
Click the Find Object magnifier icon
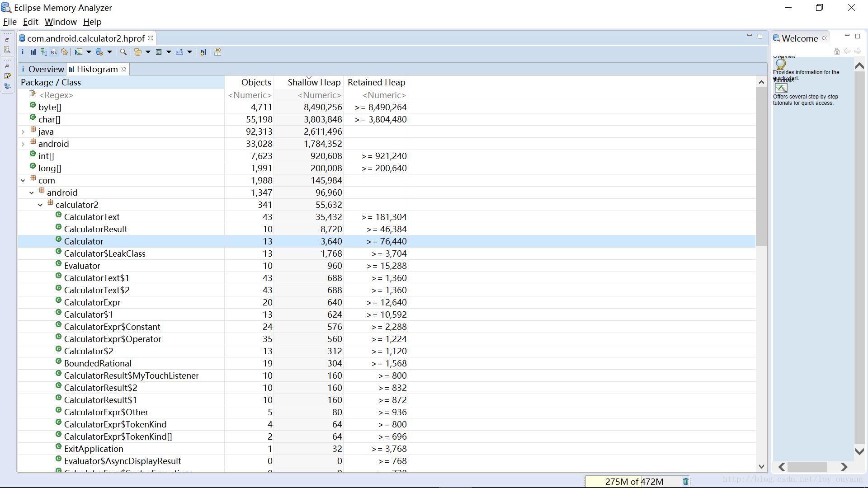click(x=123, y=52)
